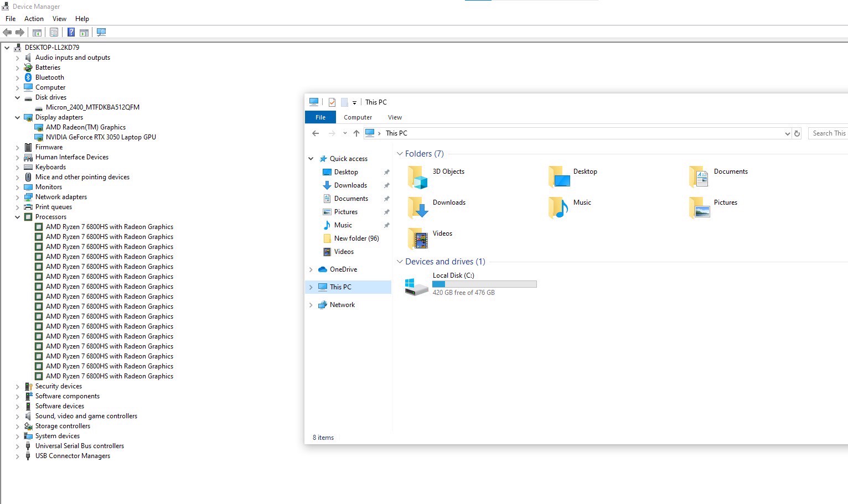Click the blue File button in Explorer
This screenshot has width=848, height=504.
point(320,117)
